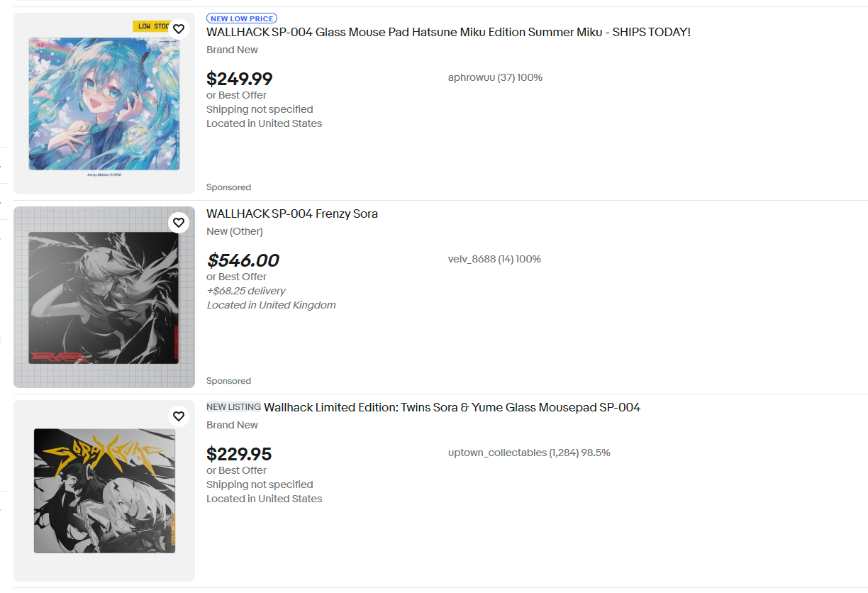The height and width of the screenshot is (593, 868).
Task: Click the heart icon on Frenzy Sora listing
Action: 179,223
